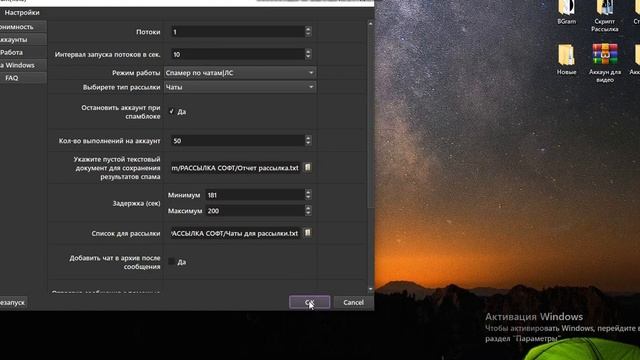
Task: Confirm settings with the OK button
Action: (x=309, y=302)
